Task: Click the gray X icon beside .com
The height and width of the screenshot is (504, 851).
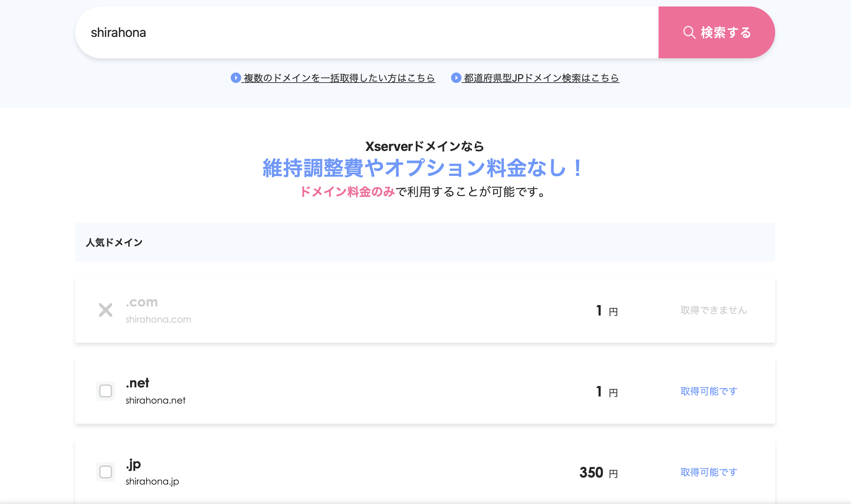Action: pyautogui.click(x=106, y=310)
